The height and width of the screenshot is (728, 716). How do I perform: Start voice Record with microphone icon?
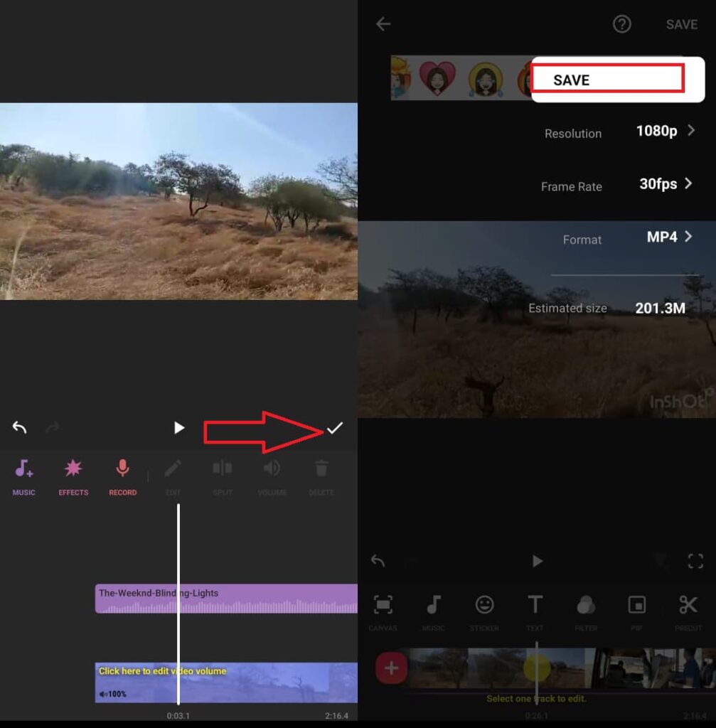click(x=122, y=469)
